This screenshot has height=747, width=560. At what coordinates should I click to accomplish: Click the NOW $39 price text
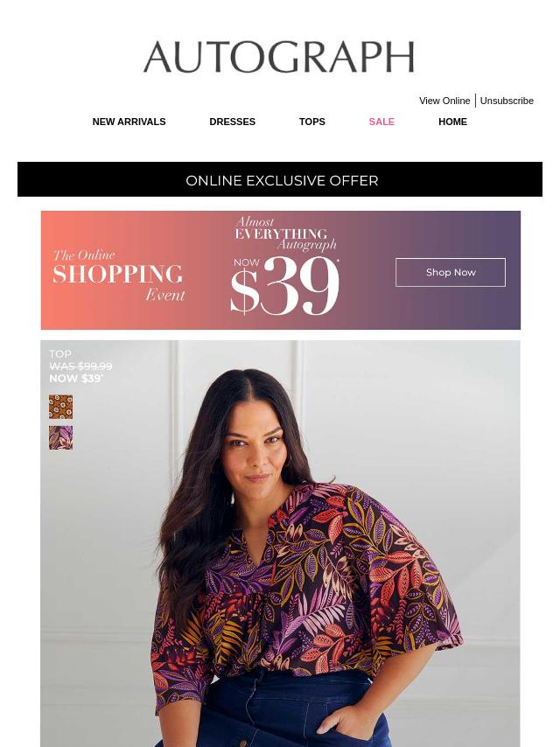(76, 379)
